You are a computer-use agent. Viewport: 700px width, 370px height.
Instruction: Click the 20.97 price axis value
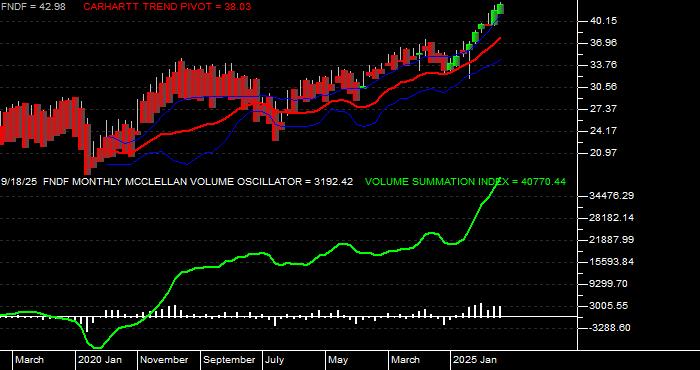point(604,153)
